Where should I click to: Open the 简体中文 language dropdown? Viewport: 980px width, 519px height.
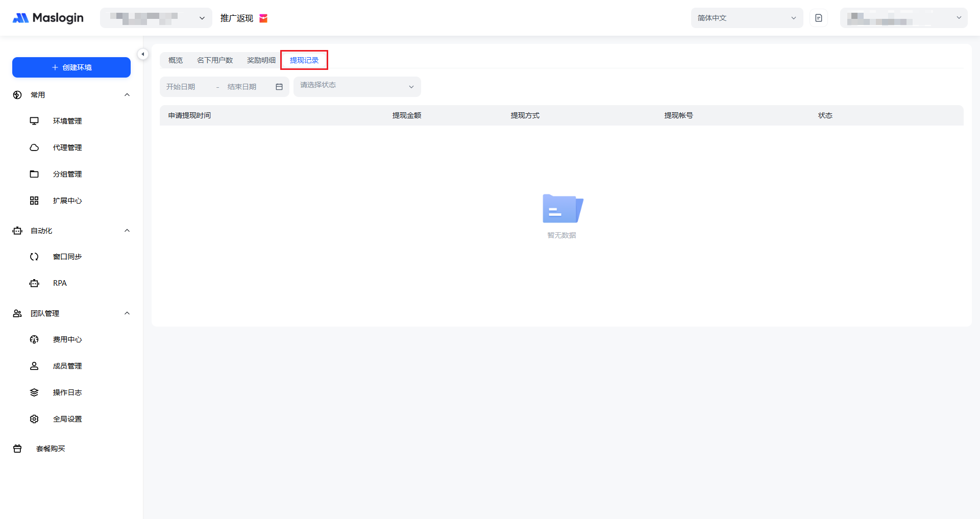pyautogui.click(x=746, y=18)
